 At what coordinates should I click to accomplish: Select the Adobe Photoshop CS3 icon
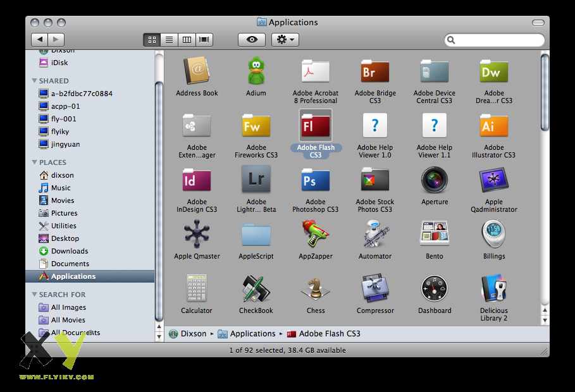tap(316, 180)
